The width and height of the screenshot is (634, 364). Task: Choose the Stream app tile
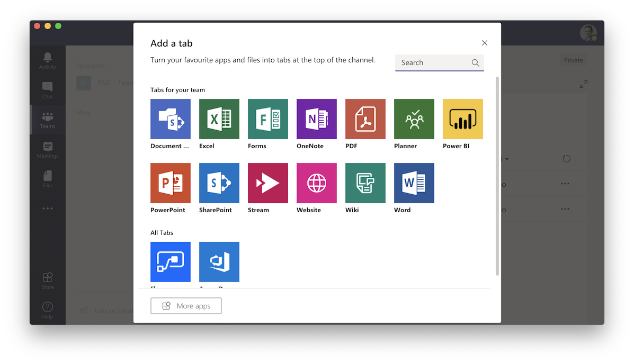(x=268, y=183)
